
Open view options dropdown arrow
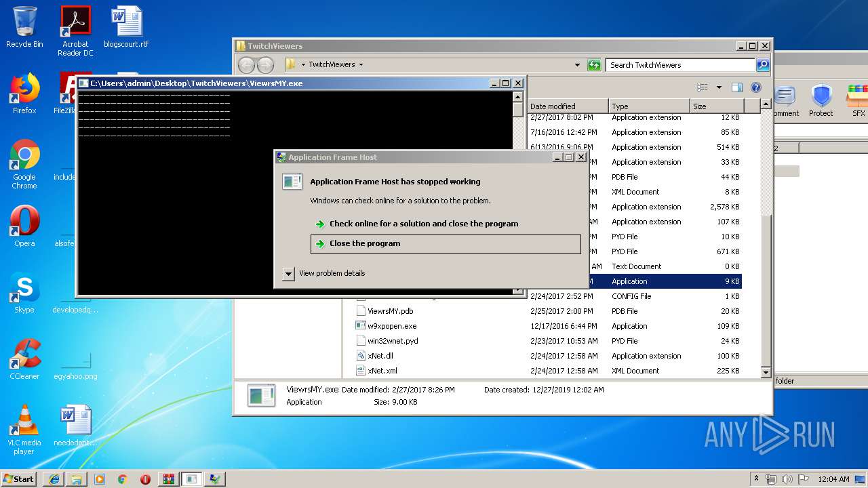pyautogui.click(x=719, y=87)
